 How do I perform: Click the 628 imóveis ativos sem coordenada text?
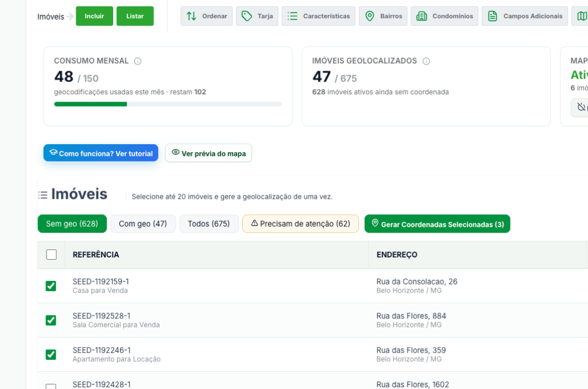[381, 92]
